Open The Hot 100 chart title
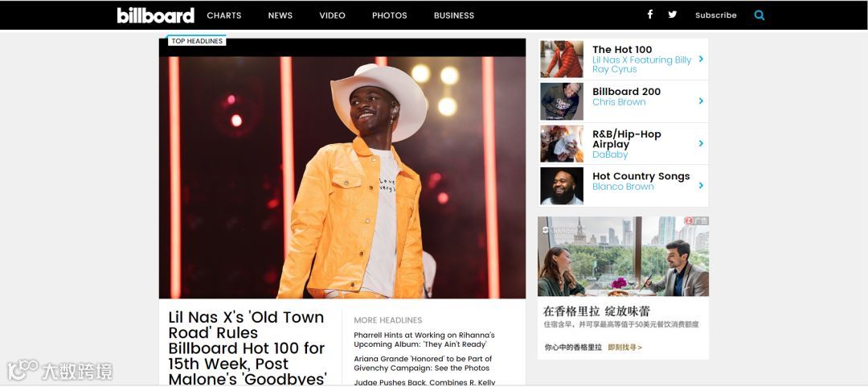 pos(622,49)
